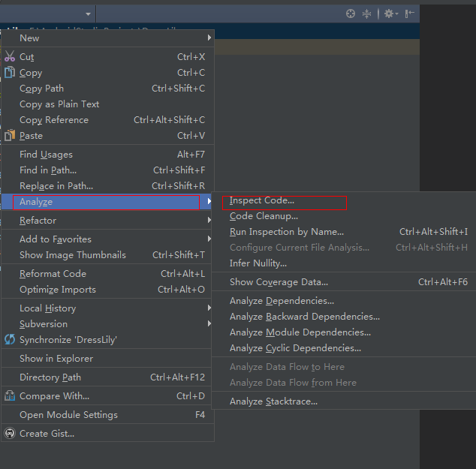This screenshot has height=469, width=476.
Task: Choose Analyze Cyclic Dependencies...
Action: [x=344, y=349]
